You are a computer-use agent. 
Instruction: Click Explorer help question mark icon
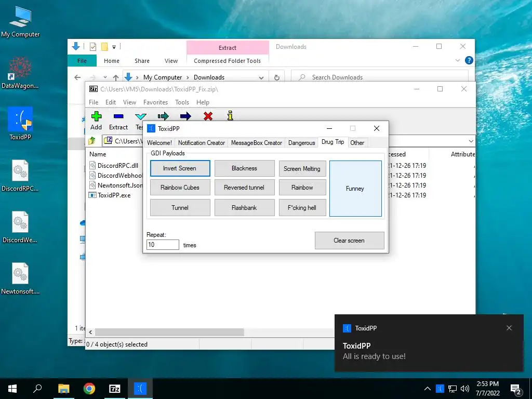(469, 60)
